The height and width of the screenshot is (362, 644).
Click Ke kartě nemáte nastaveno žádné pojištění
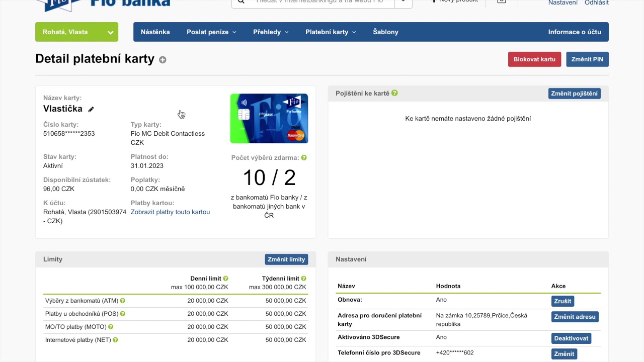[x=468, y=119]
